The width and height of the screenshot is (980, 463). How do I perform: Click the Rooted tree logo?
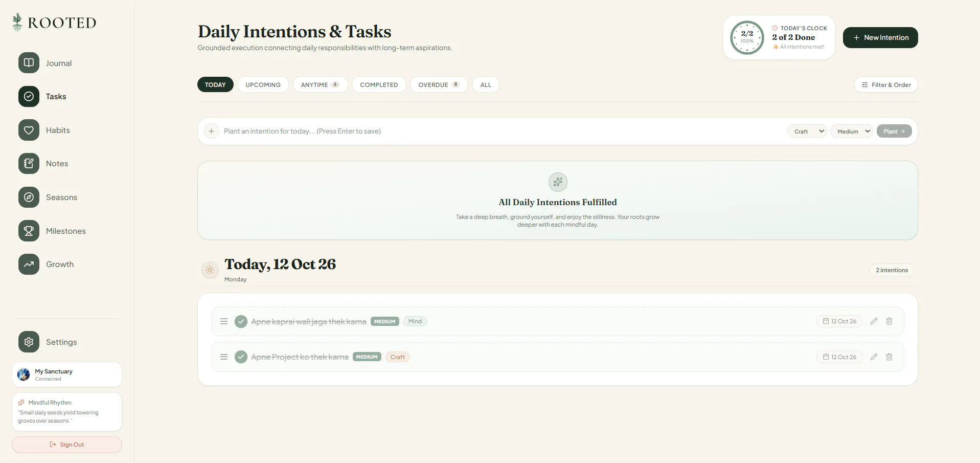[x=17, y=22]
